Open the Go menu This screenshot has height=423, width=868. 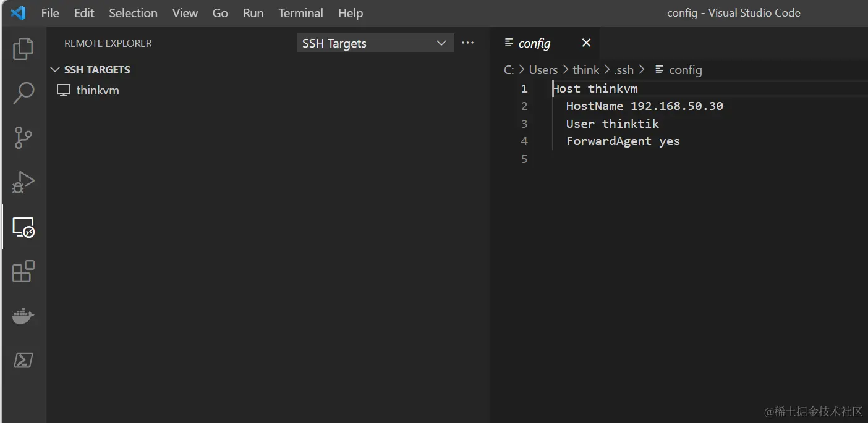[220, 13]
